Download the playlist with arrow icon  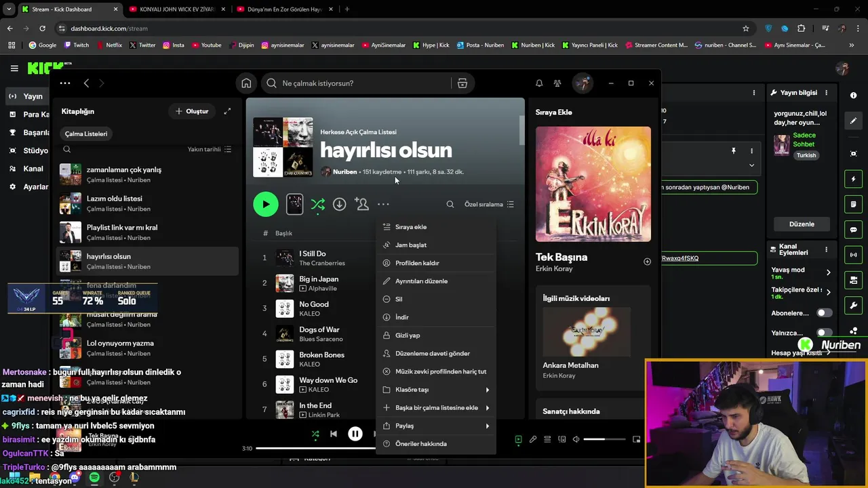click(340, 204)
